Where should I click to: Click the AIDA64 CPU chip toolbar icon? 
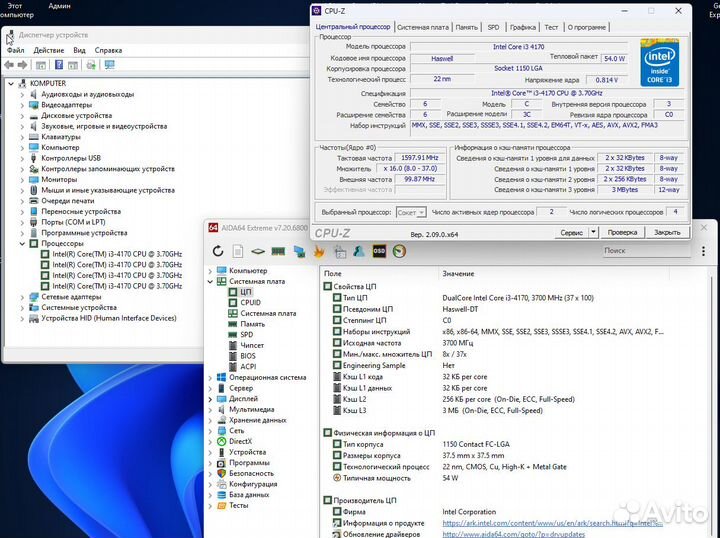click(258, 251)
